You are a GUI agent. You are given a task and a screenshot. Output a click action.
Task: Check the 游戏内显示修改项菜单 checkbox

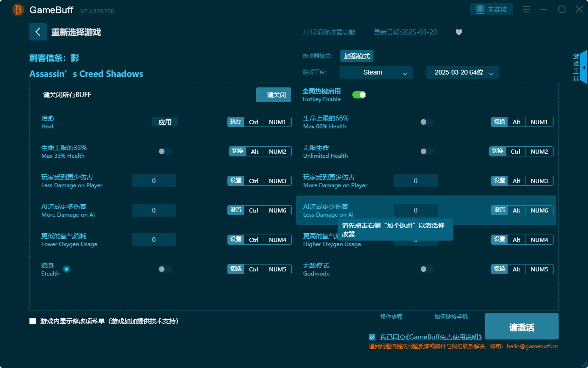pyautogui.click(x=33, y=322)
